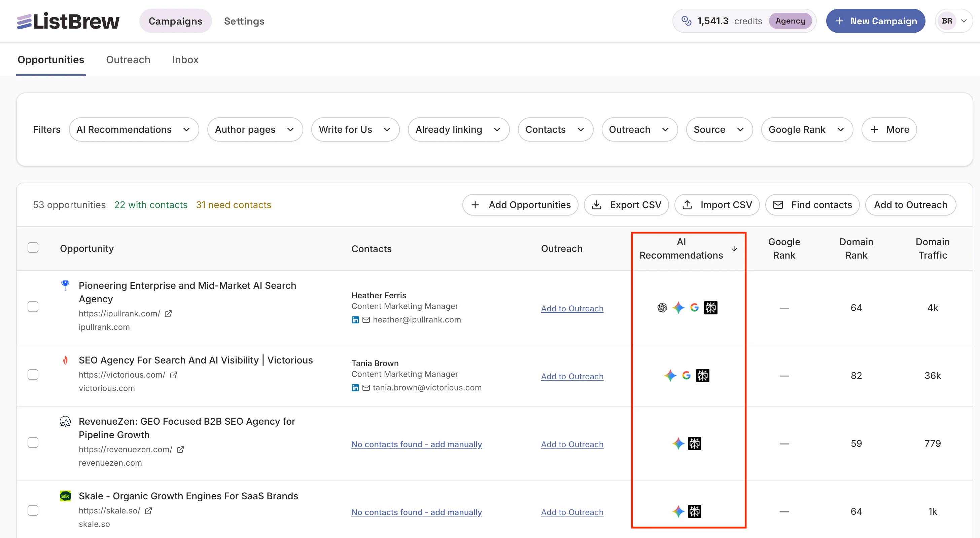The image size is (980, 538).
Task: Open external link icon for skale.so
Action: [x=148, y=511]
